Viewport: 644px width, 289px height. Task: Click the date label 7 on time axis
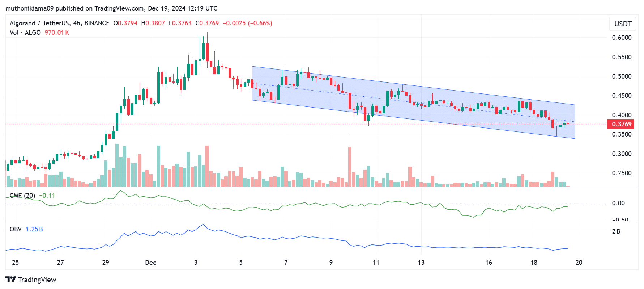click(286, 263)
